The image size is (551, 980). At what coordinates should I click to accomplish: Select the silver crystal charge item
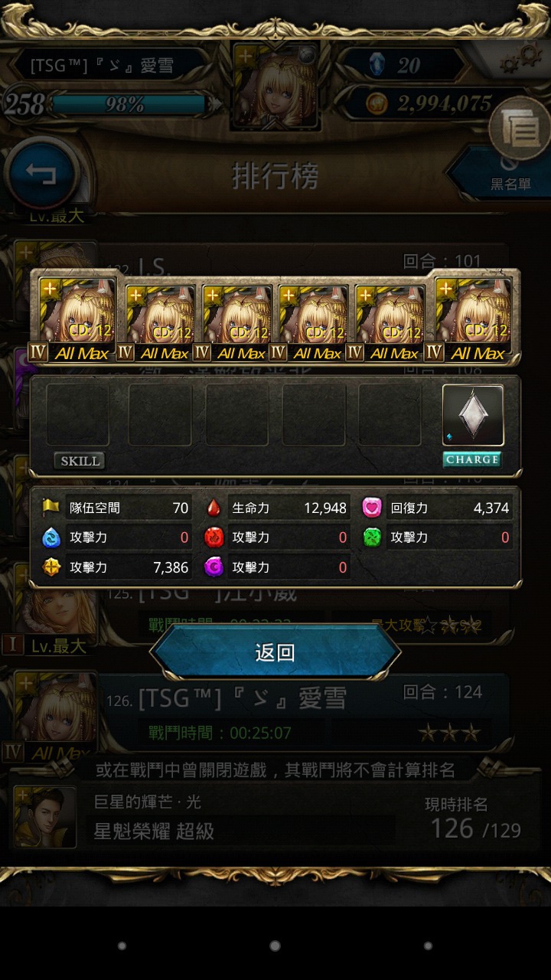[x=473, y=415]
